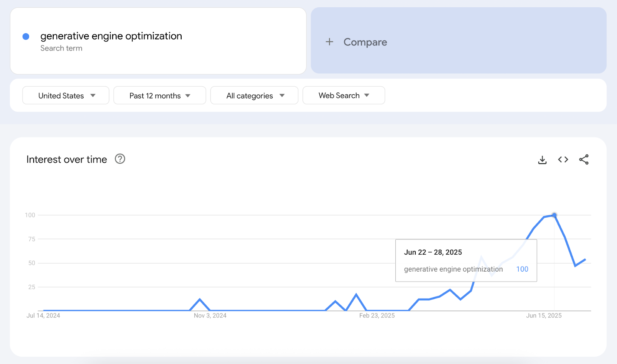This screenshot has height=364, width=617.
Task: Open the Past 12 months time range dropdown
Action: pos(159,95)
